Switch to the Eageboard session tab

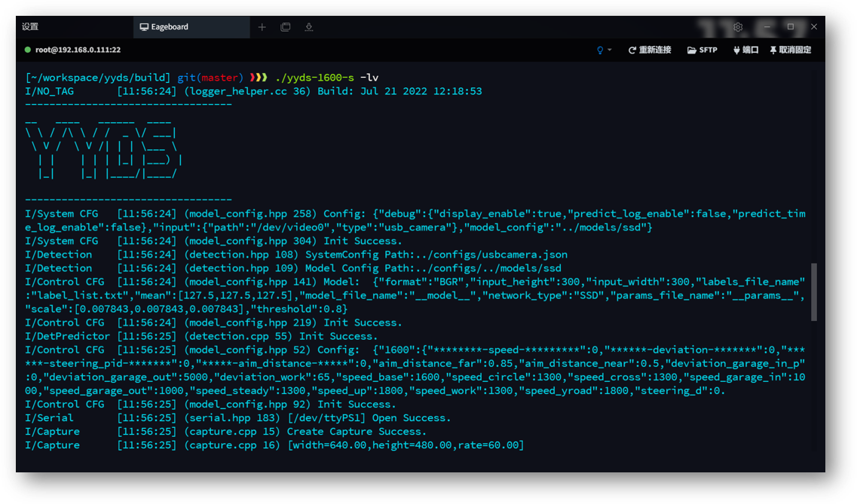(x=191, y=27)
